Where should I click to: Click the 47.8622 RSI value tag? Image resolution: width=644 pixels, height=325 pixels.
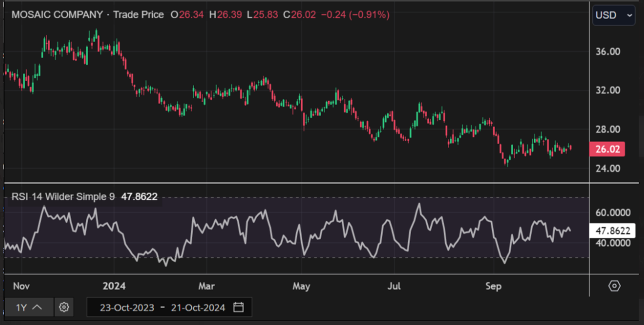pos(613,231)
